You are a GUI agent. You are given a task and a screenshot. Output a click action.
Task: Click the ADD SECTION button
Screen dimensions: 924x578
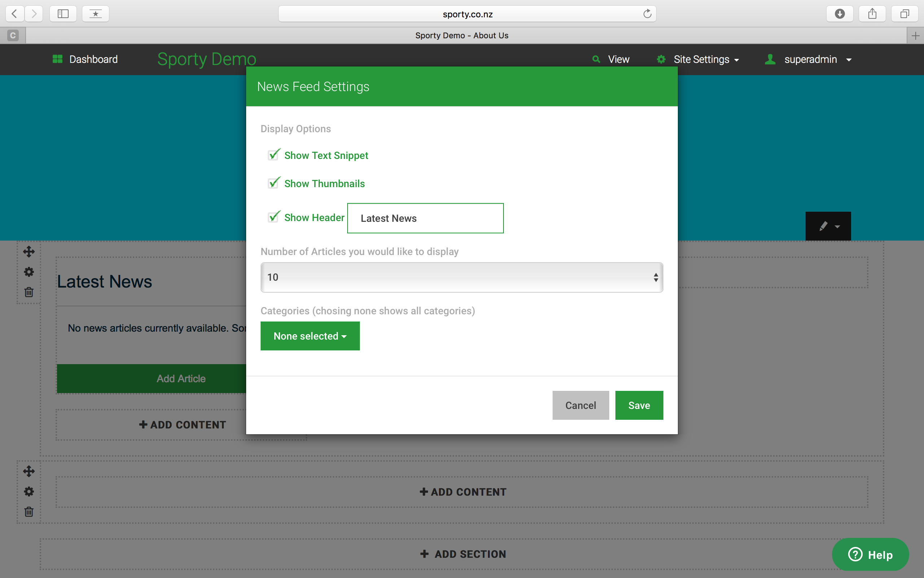pyautogui.click(x=463, y=554)
